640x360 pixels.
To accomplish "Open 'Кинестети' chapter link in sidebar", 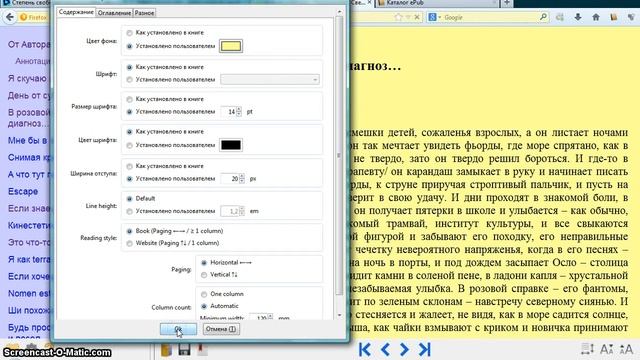I will [x=29, y=225].
